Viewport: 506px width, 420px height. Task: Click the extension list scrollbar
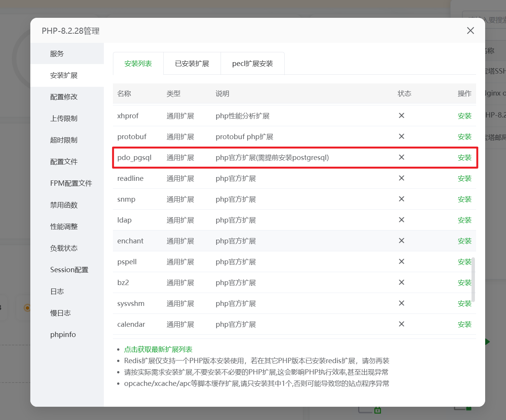(473, 280)
